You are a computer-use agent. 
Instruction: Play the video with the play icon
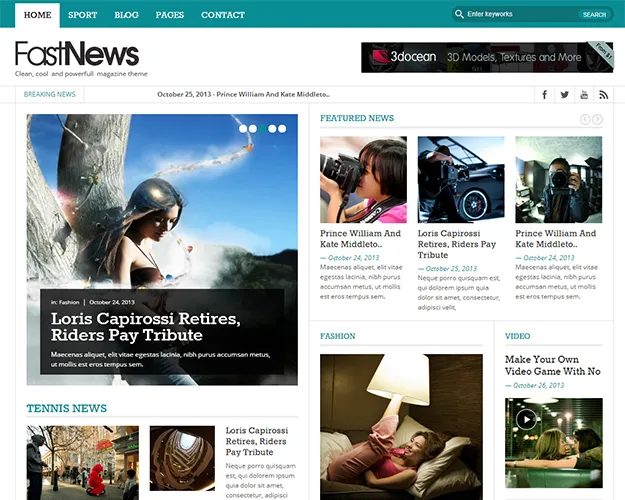tap(526, 419)
